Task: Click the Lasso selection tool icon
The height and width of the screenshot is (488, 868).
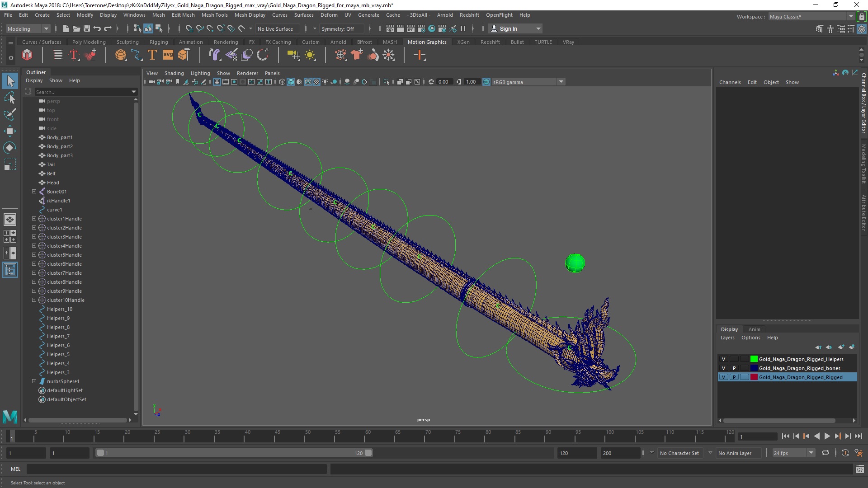Action: [11, 99]
